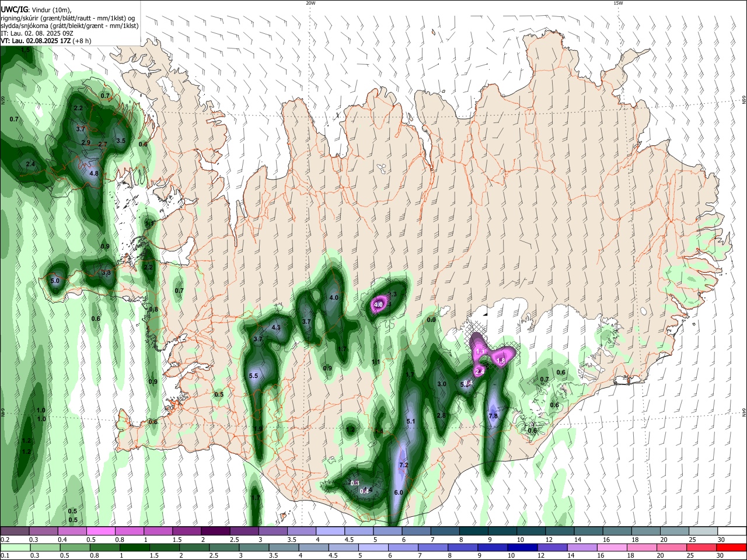Screen dimensions: 747x560
Task: Pick the bright pink 0.5 swatch in upper legend
Action: pyautogui.click(x=100, y=531)
